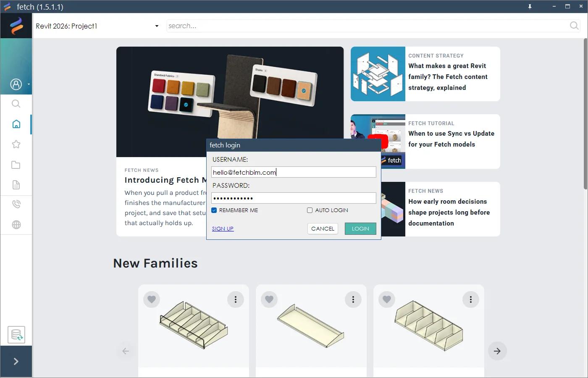The height and width of the screenshot is (378, 588).
Task: Open the Content Strategy article thumbnail
Action: coord(378,74)
